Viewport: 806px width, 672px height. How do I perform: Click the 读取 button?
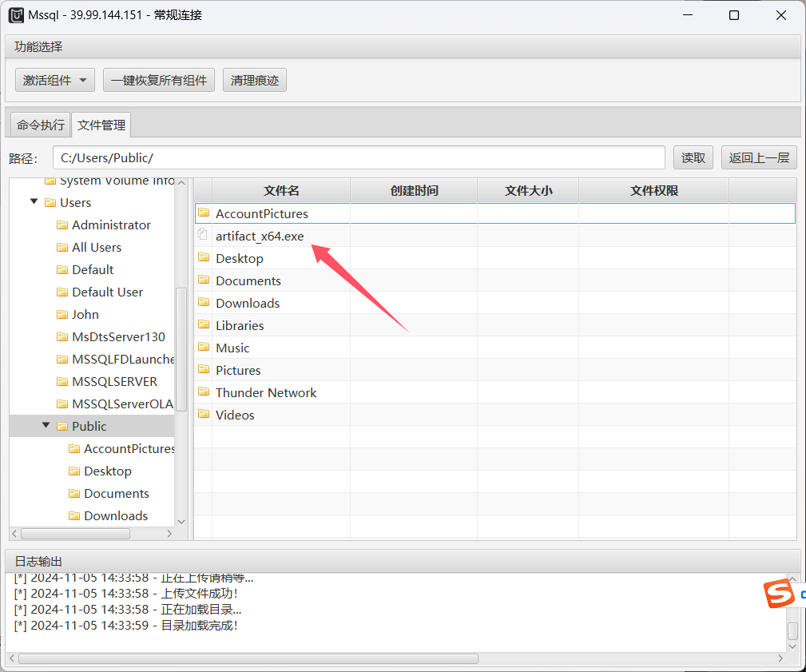point(693,158)
